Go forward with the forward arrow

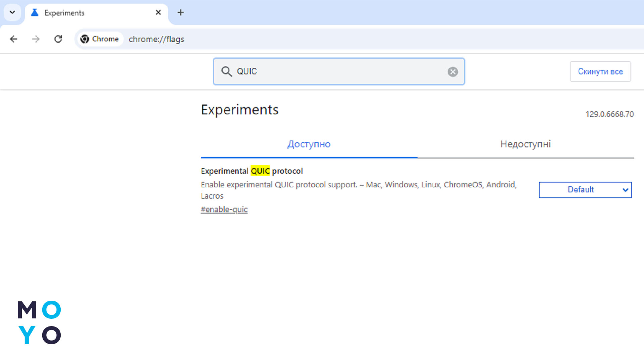(36, 39)
